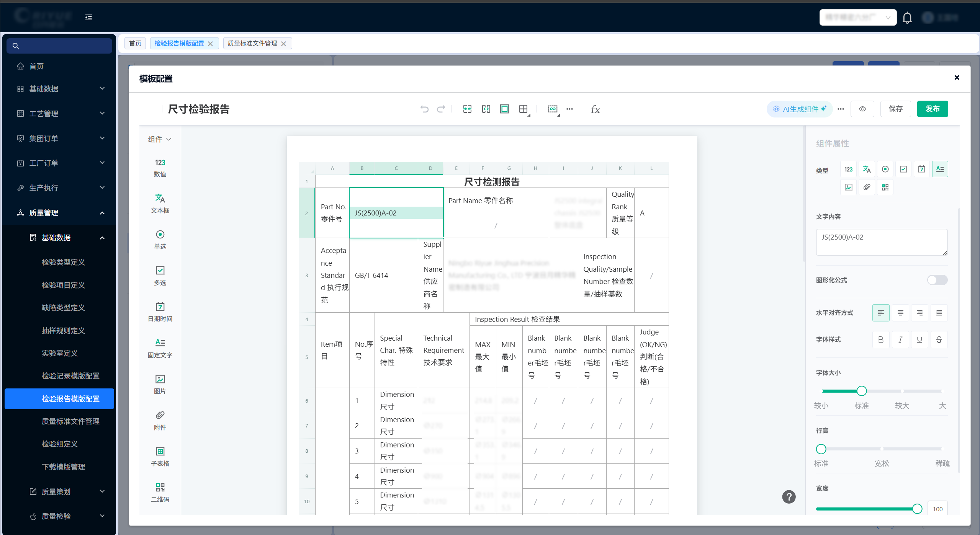
Task: Choose the date type icon in properties
Action: pyautogui.click(x=921, y=169)
